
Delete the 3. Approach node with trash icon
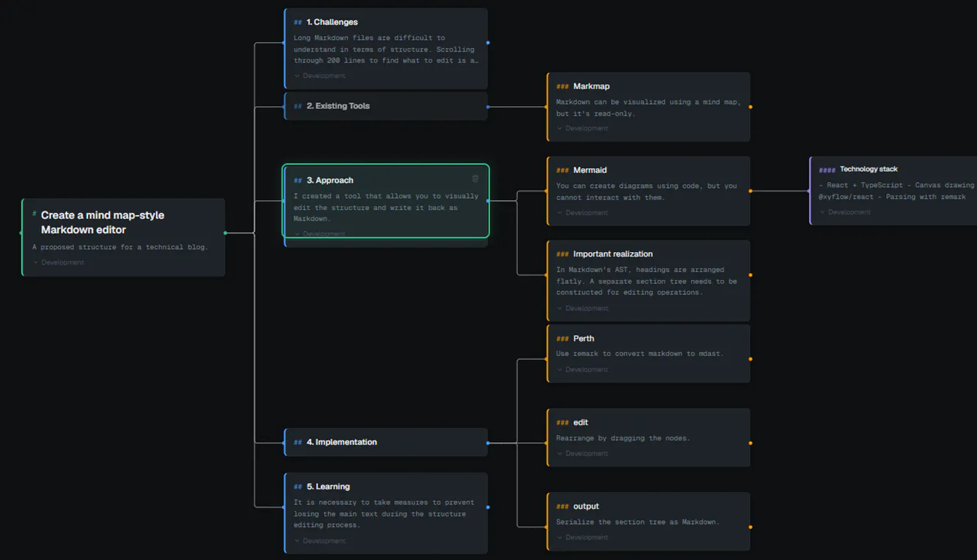[475, 179]
